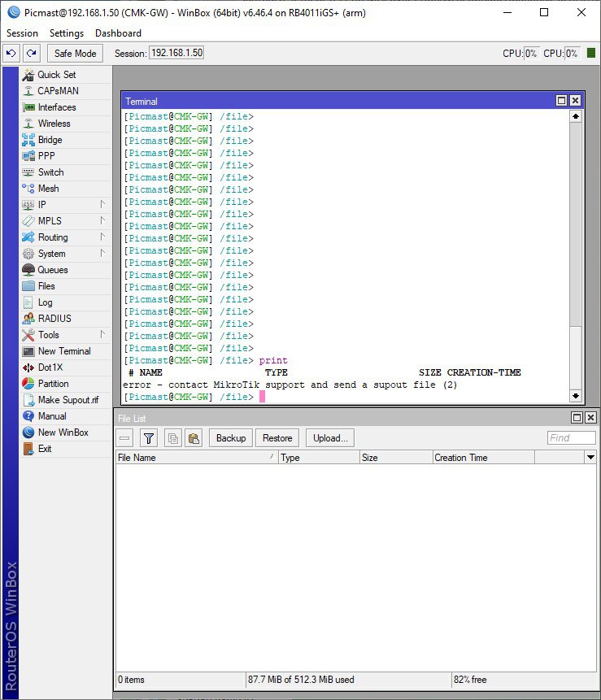This screenshot has width=601, height=700.
Task: Click the Find search field
Action: 572,438
